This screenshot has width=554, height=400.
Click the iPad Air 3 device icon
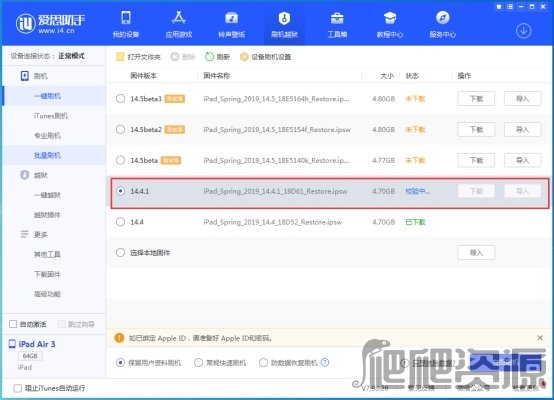[12, 344]
